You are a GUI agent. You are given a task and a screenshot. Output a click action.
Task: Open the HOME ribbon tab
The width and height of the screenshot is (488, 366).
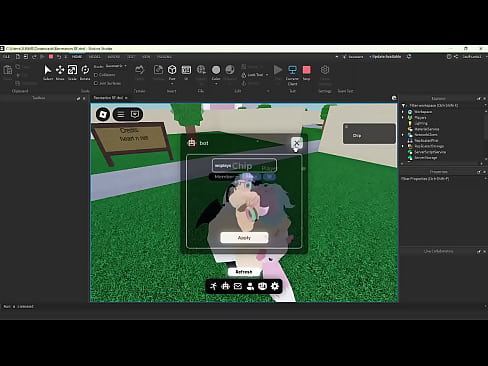pyautogui.click(x=77, y=57)
